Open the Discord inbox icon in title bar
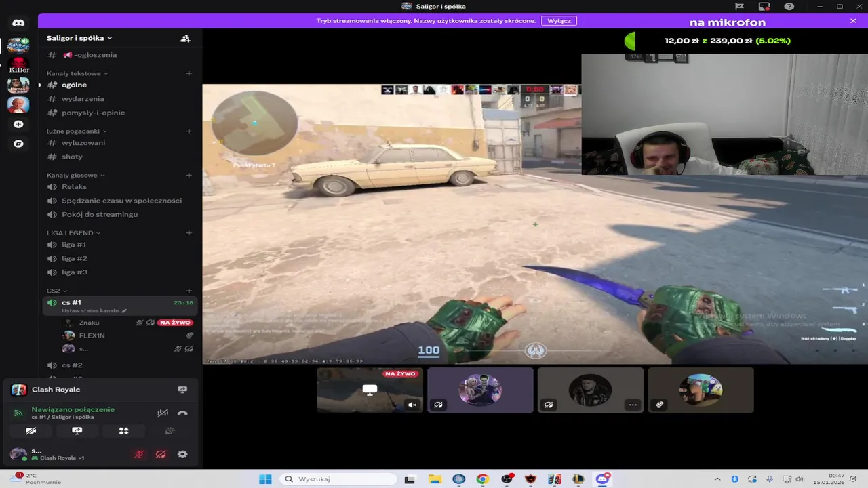This screenshot has height=488, width=868. pyautogui.click(x=764, y=7)
